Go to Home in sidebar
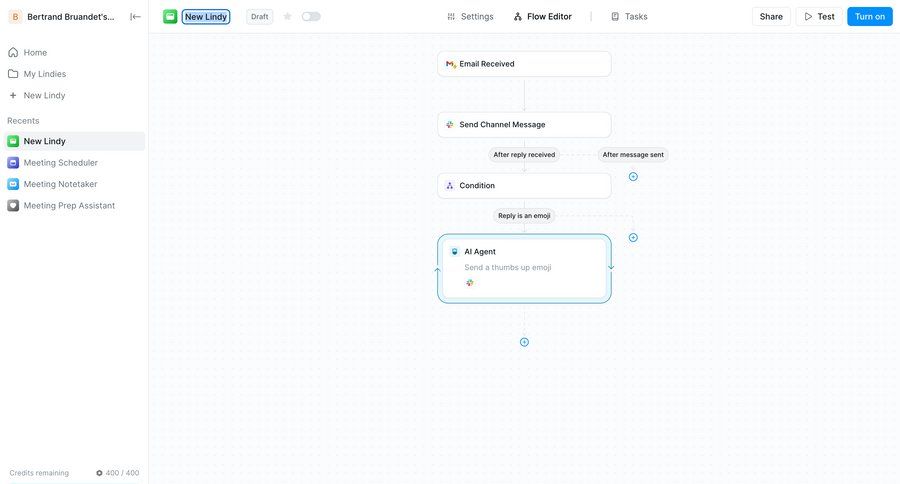This screenshot has width=900, height=484. coord(74,52)
